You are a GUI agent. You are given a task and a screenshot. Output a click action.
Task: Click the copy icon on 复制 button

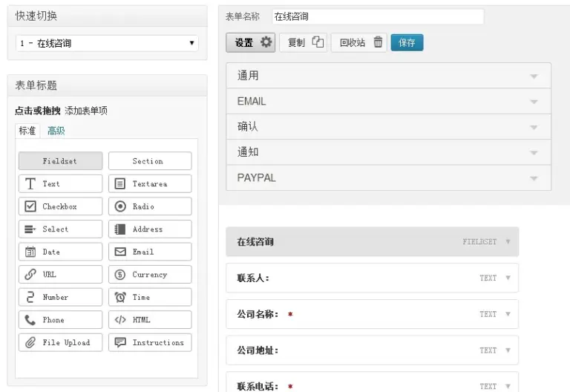[x=318, y=42]
